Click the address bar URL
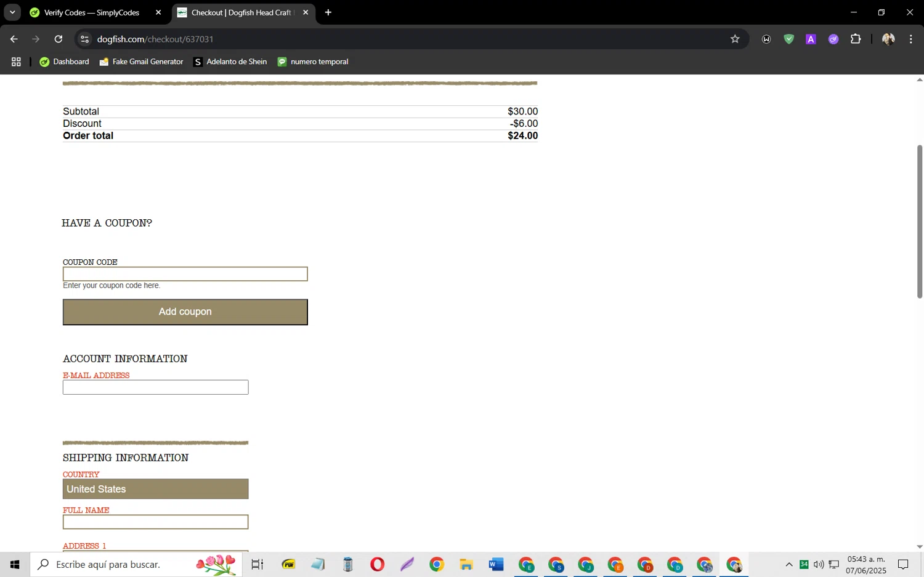The height and width of the screenshot is (577, 924). pos(155,39)
